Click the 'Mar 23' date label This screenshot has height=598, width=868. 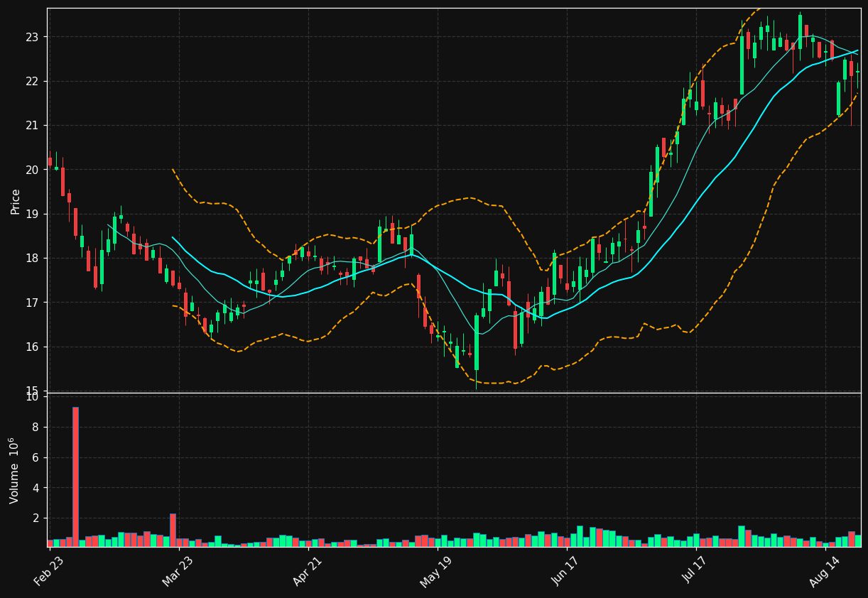coord(178,572)
